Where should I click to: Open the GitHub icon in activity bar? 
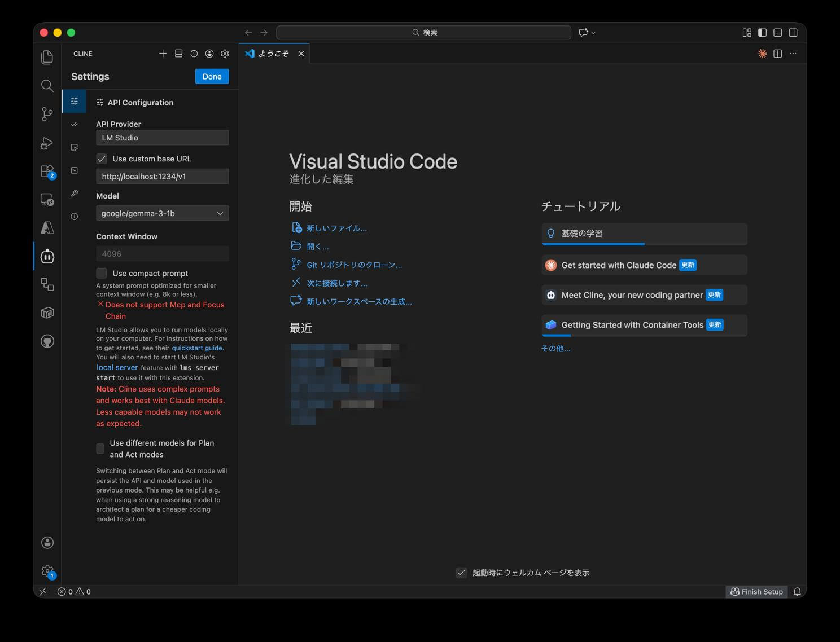pyautogui.click(x=47, y=341)
